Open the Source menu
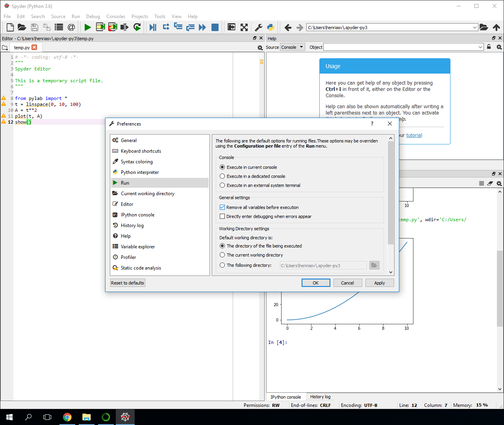This screenshot has width=504, height=425. pos(58,17)
